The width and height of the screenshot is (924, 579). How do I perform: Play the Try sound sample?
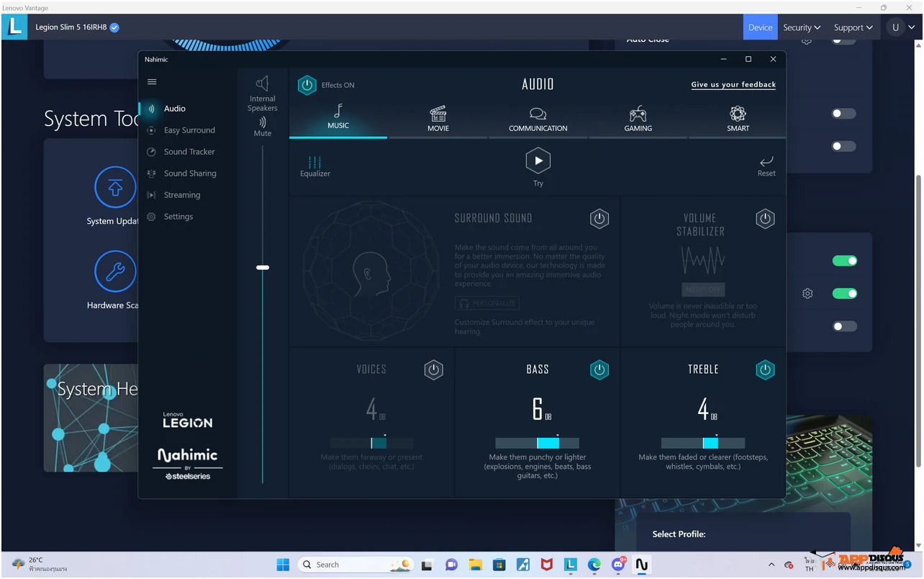point(538,161)
